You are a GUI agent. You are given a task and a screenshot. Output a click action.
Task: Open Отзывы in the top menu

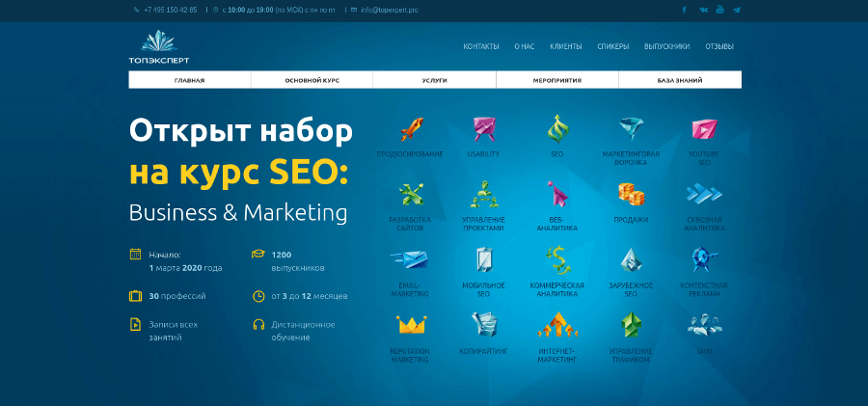pos(719,46)
